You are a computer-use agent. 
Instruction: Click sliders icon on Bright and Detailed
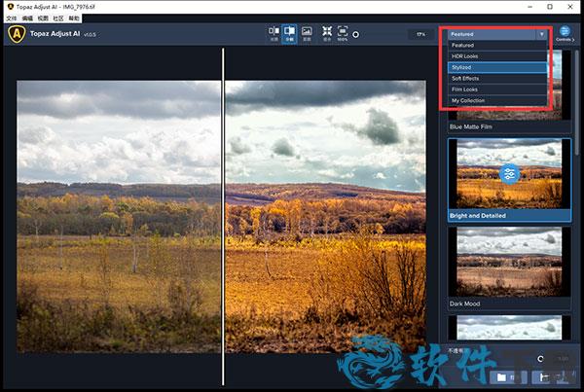(x=509, y=173)
